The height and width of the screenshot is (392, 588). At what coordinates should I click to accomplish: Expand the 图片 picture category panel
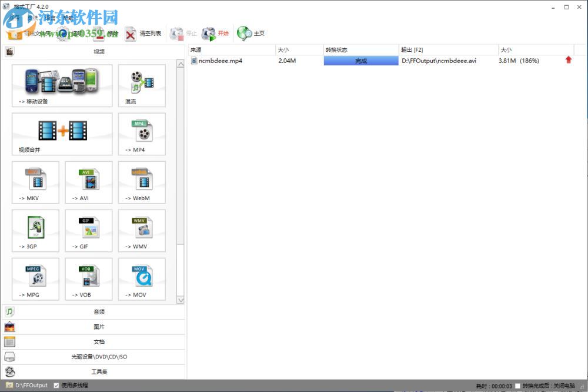click(93, 327)
